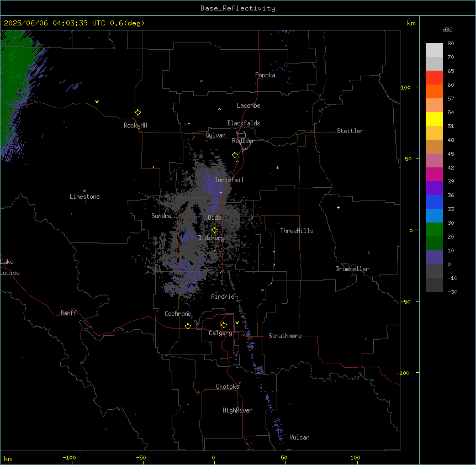The width and height of the screenshot is (476, 465).
Task: Click the Cochrane label
Action: pos(178,314)
